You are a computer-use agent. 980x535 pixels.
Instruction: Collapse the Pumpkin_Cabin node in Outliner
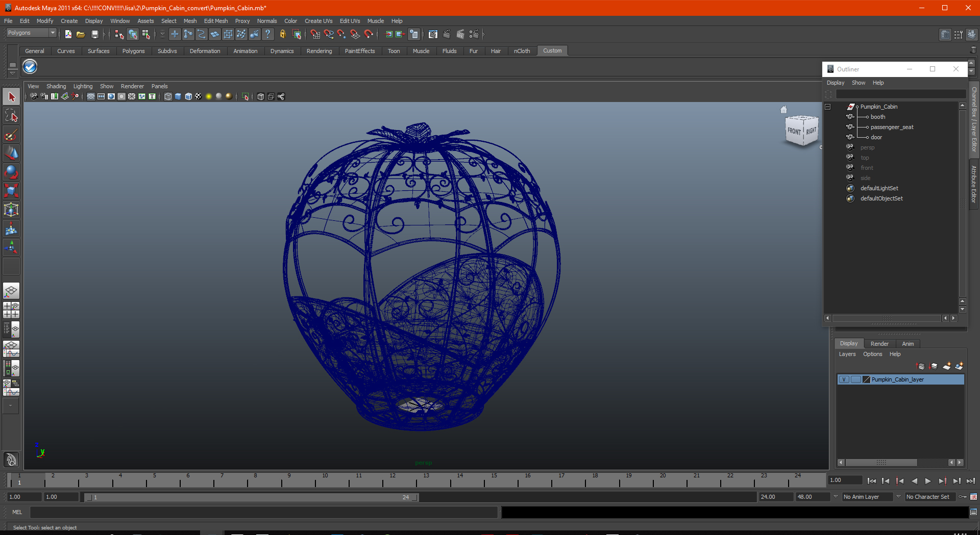827,107
